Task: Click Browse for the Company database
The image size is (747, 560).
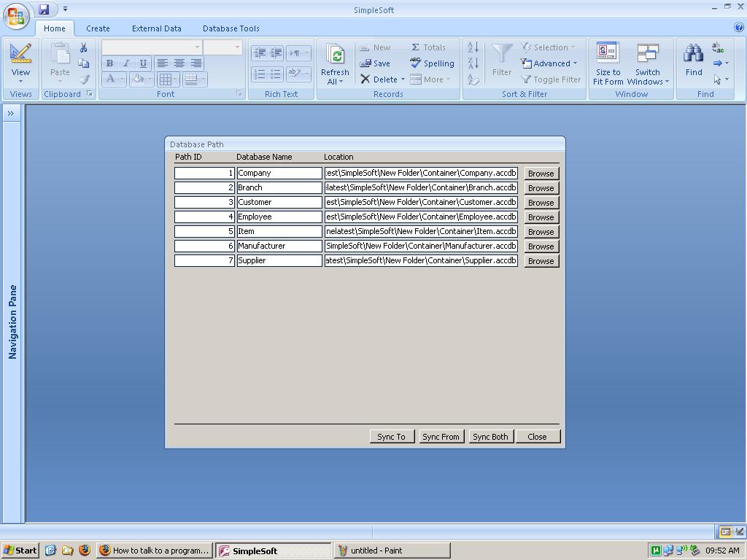Action: 541,174
